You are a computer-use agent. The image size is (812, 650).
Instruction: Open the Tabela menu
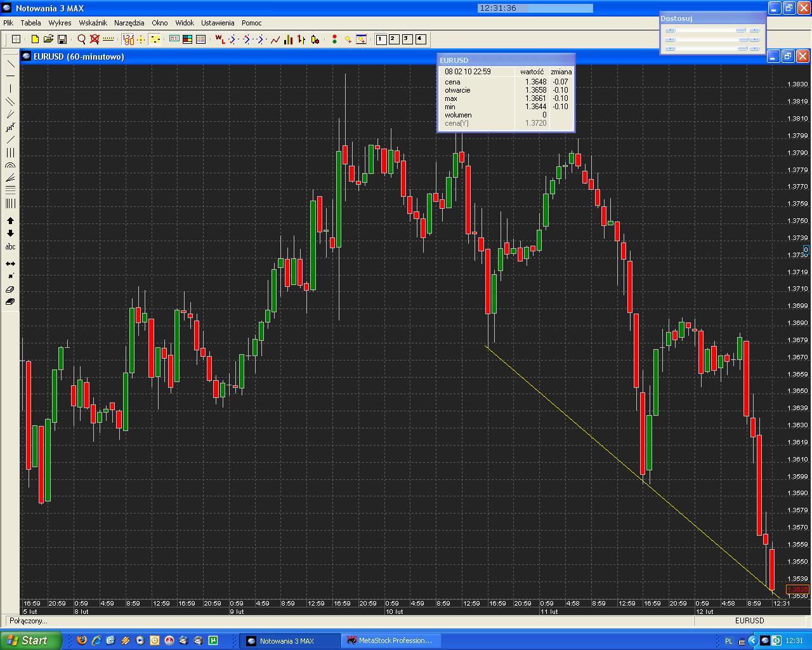click(x=30, y=23)
